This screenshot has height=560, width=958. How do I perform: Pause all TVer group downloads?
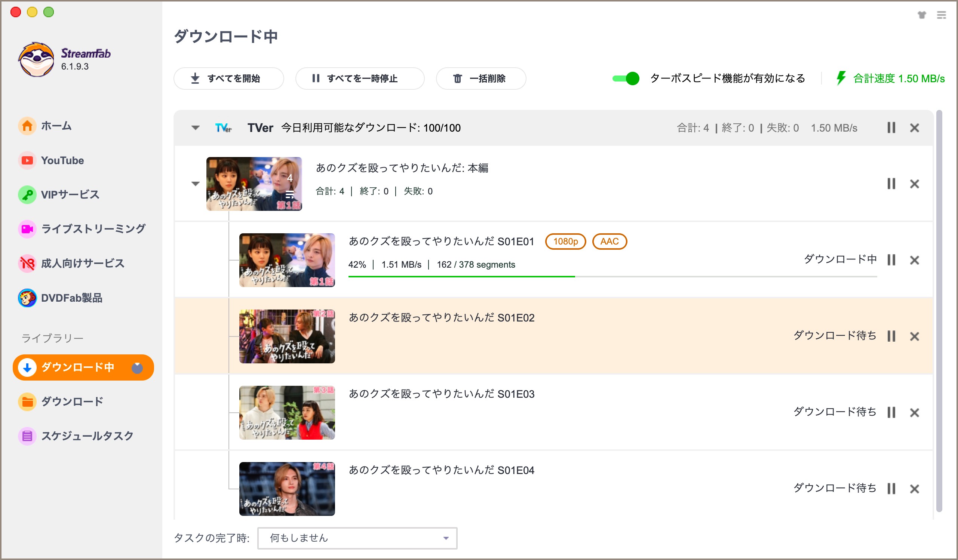click(x=891, y=128)
